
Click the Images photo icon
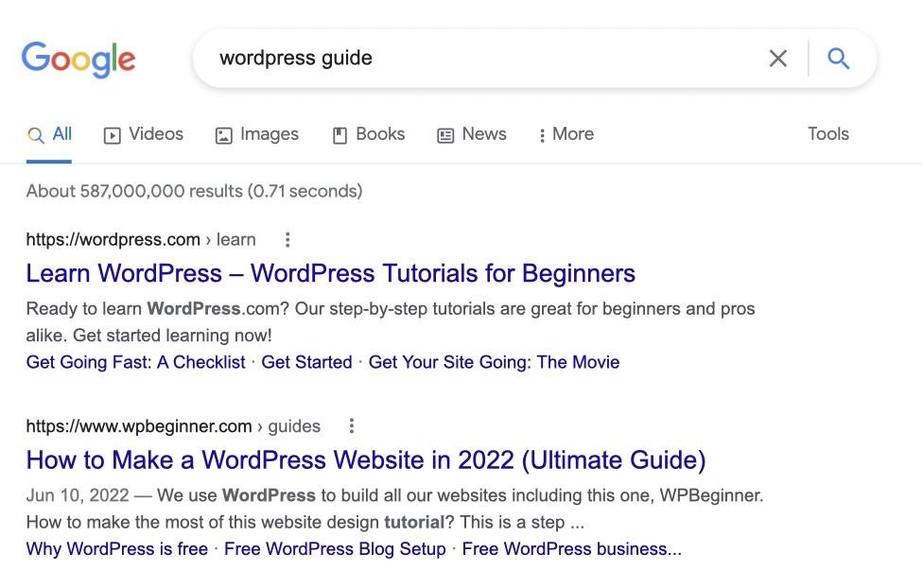(222, 134)
